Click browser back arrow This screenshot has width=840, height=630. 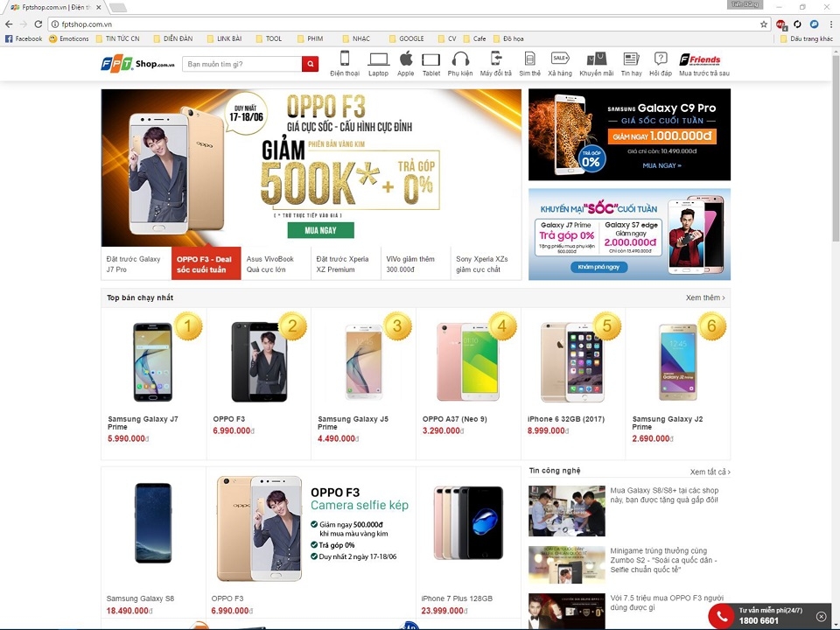point(9,24)
